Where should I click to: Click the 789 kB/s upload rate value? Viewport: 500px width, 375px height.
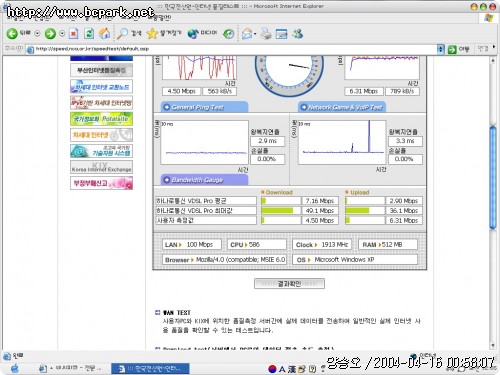[402, 91]
